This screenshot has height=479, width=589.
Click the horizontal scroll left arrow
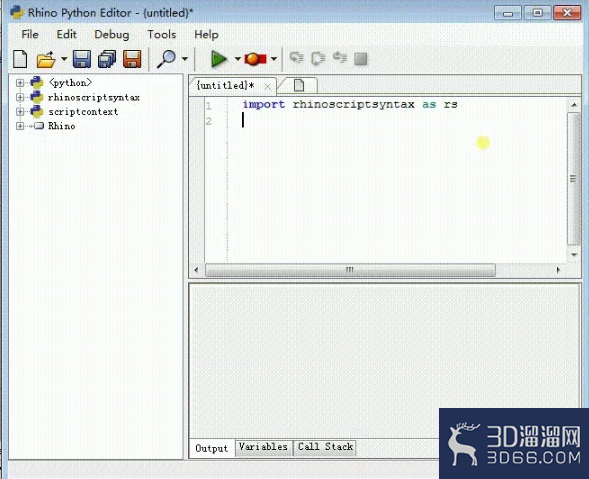pyautogui.click(x=196, y=270)
